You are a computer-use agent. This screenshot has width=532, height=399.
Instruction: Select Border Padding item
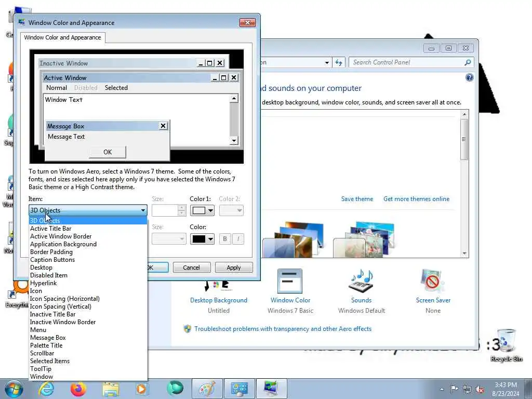(88, 252)
